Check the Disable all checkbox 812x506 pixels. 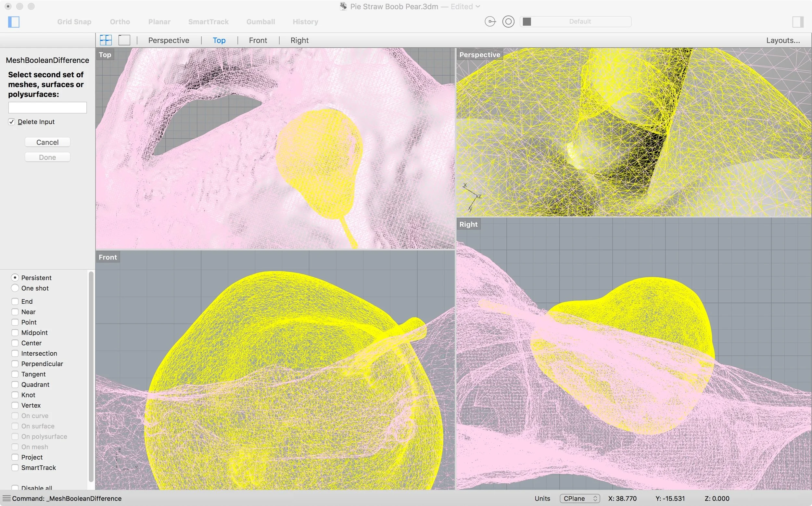tap(15, 487)
